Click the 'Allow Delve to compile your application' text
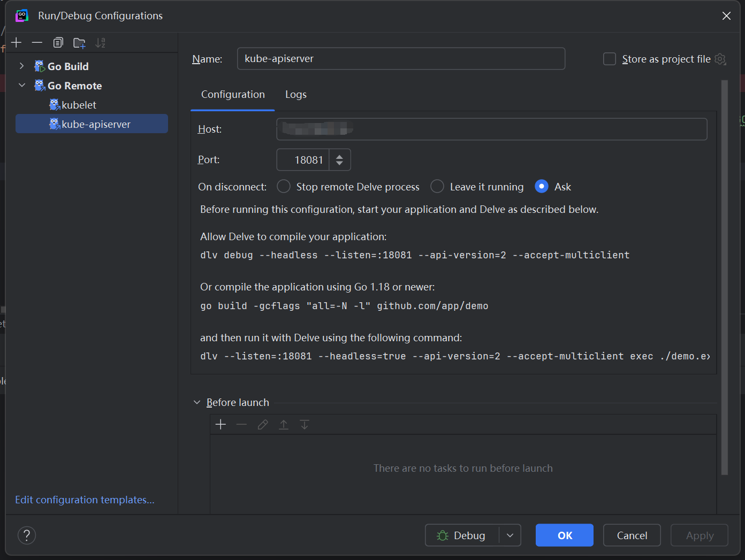The height and width of the screenshot is (560, 745). (x=293, y=236)
